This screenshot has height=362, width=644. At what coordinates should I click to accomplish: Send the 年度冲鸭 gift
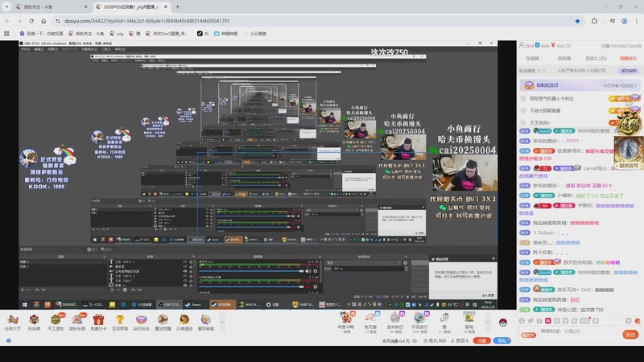click(x=346, y=322)
